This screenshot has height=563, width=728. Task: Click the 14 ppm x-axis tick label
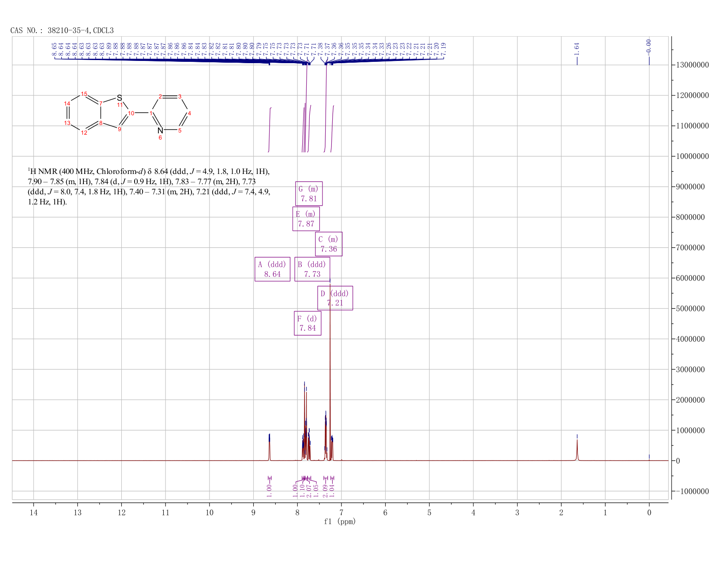pyautogui.click(x=34, y=512)
